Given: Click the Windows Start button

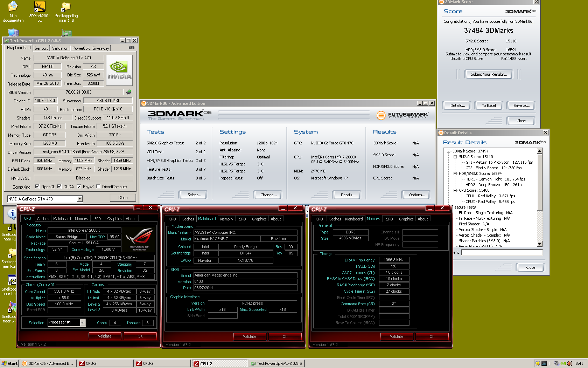Looking at the screenshot, I should [9, 363].
